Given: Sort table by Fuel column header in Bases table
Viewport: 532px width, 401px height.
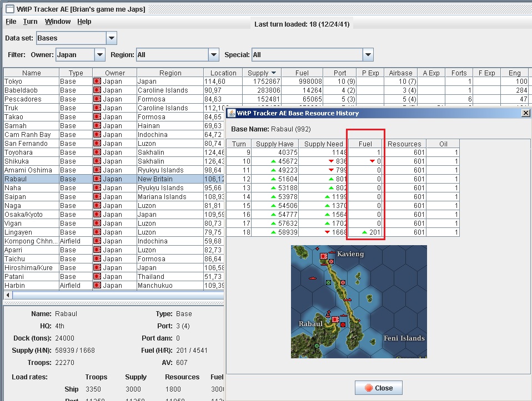Looking at the screenshot, I should coord(302,73).
